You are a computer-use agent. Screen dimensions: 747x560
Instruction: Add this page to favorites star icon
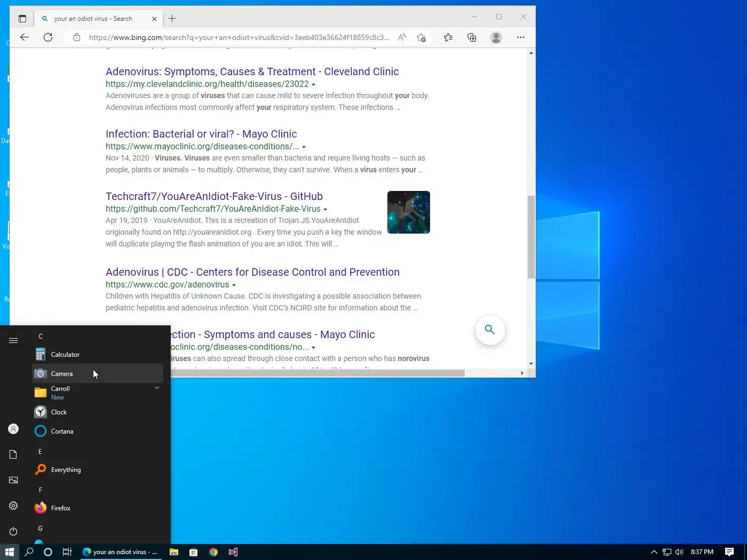click(422, 37)
